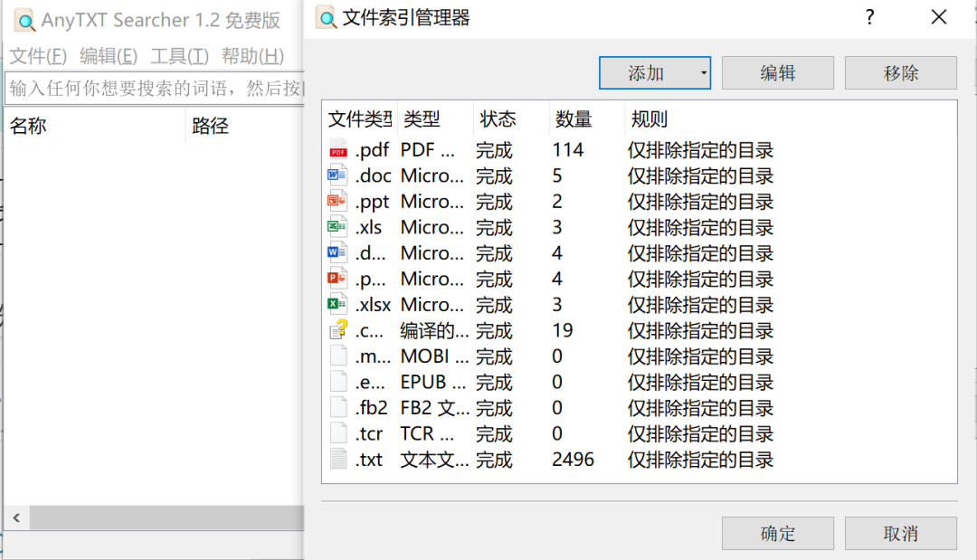Screen dimensions: 977x560
Task: Select the .xls file type entry
Action: click(368, 227)
